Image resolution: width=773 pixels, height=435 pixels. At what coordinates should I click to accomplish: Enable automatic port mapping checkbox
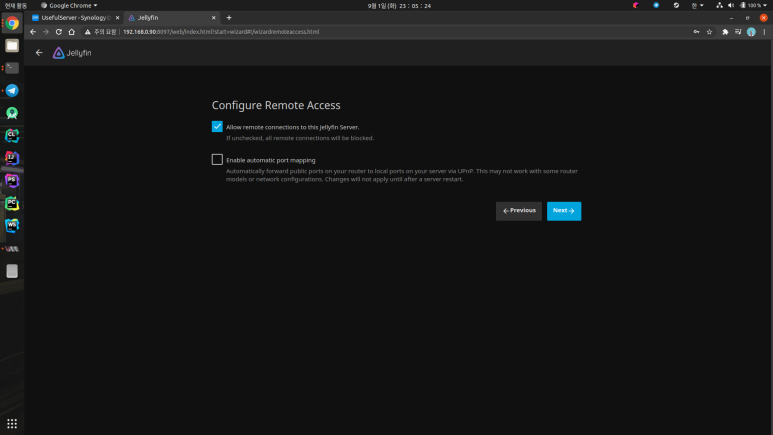217,159
